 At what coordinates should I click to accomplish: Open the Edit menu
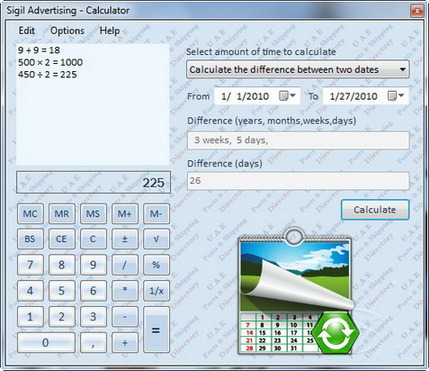pyautogui.click(x=27, y=31)
